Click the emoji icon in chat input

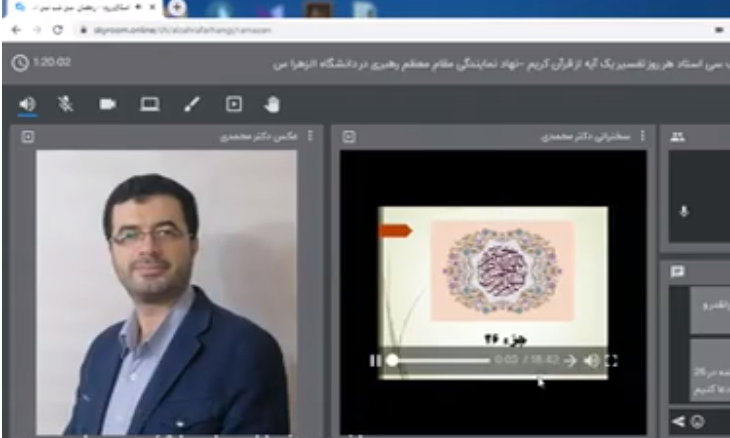pyautogui.click(x=696, y=421)
